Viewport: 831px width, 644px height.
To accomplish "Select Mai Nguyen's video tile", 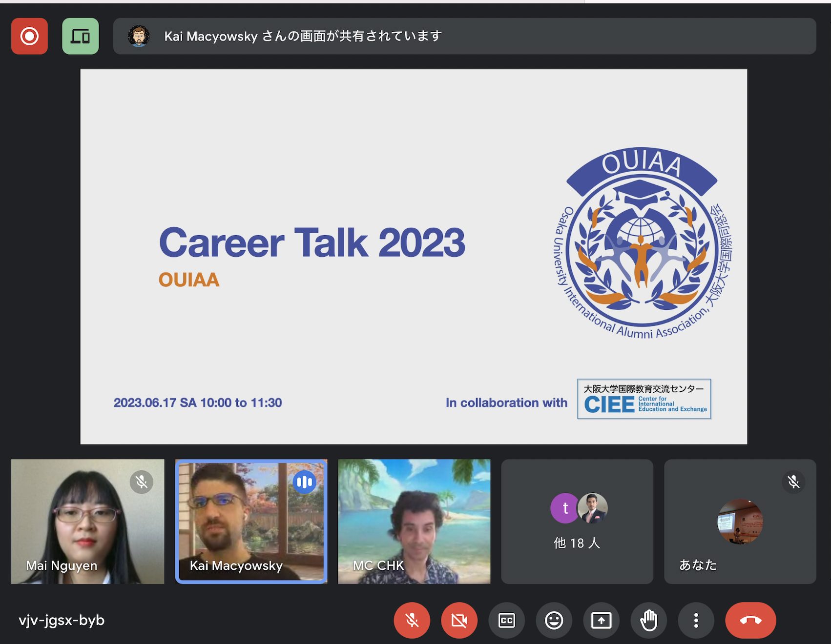I will 88,521.
